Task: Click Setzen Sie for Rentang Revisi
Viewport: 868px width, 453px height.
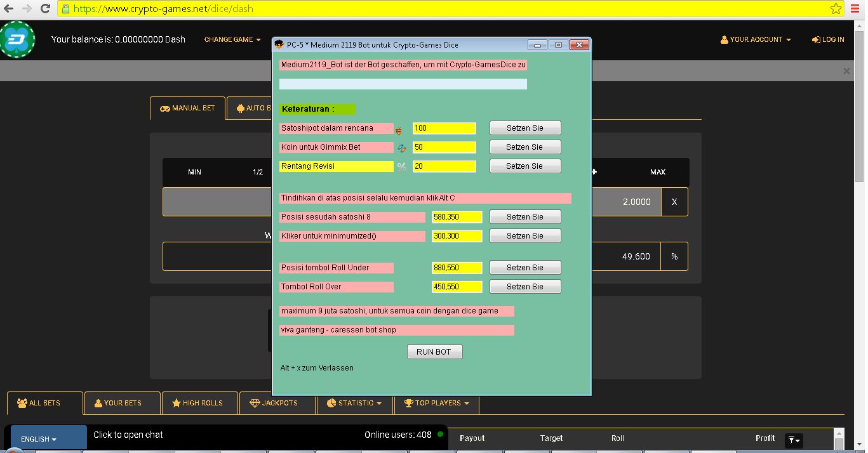Action: (525, 166)
